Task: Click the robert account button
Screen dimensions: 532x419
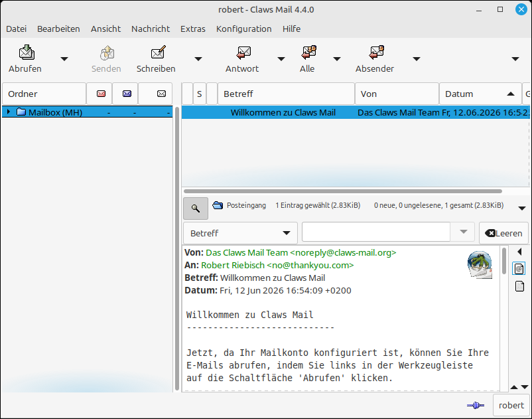Action: point(511,405)
